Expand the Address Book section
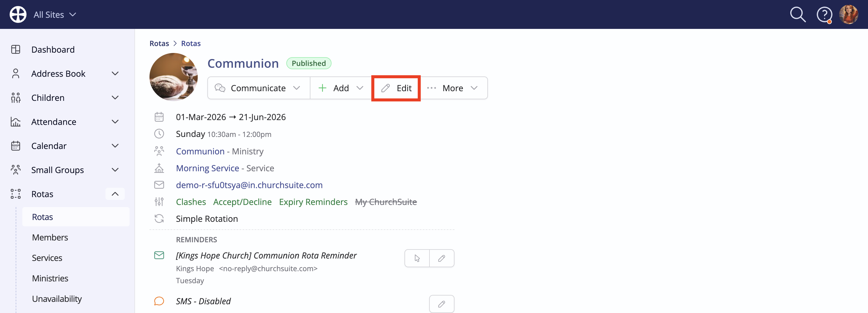 tap(115, 73)
